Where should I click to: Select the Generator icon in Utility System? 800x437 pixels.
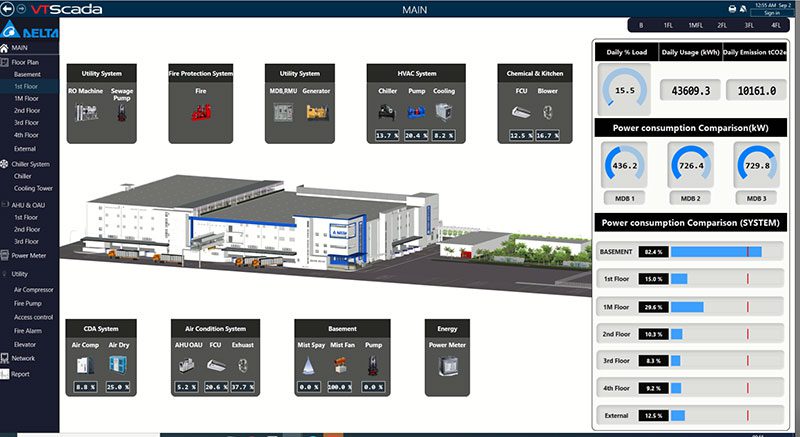[316, 108]
